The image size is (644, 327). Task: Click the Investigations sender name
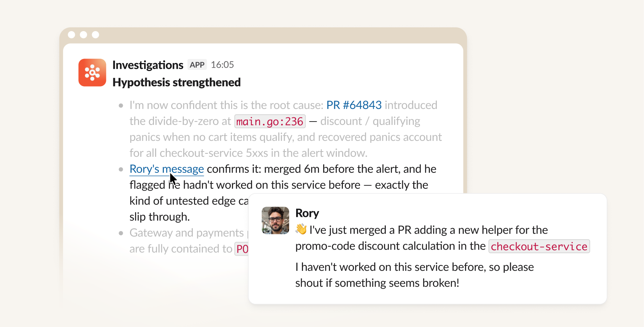point(148,65)
